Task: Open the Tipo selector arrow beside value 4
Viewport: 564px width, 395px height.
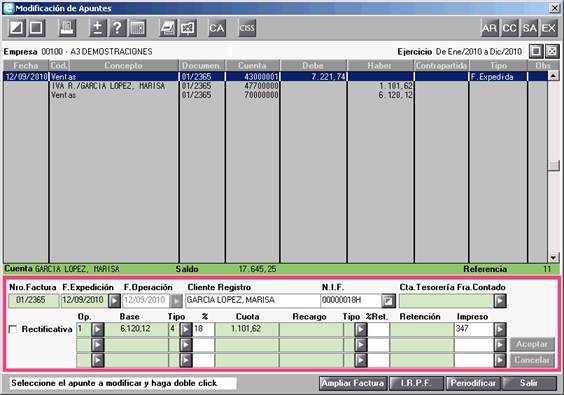Action: [186, 329]
